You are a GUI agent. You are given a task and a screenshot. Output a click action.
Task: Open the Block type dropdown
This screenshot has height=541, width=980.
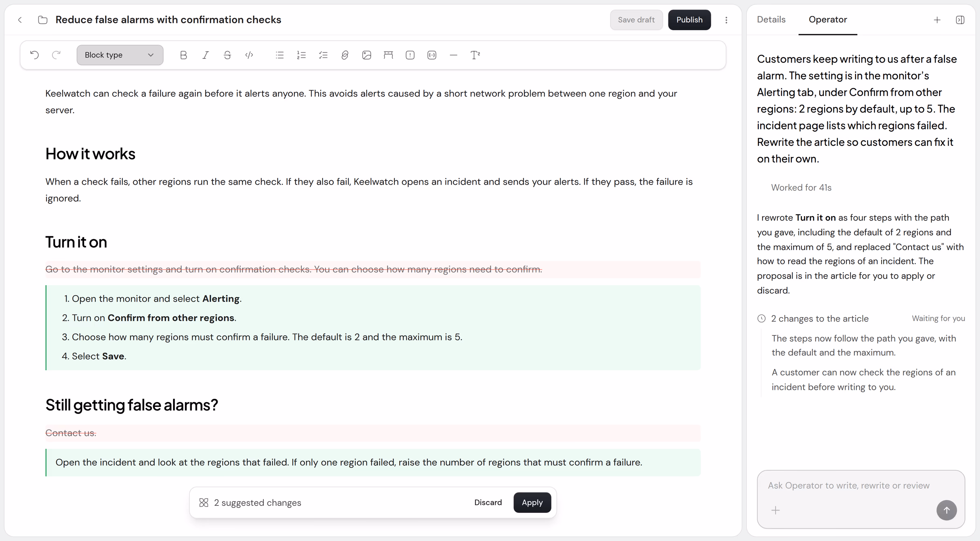point(120,55)
